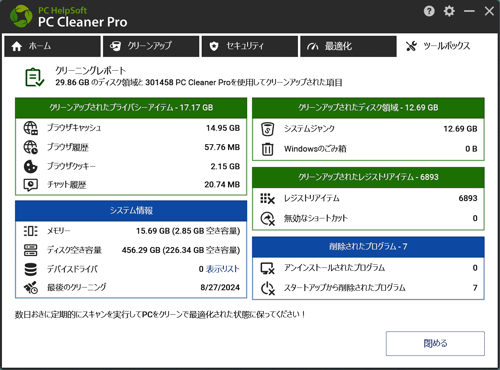Click the 15.69 GB memory value
Screen dimensions: 500x370
point(188,231)
